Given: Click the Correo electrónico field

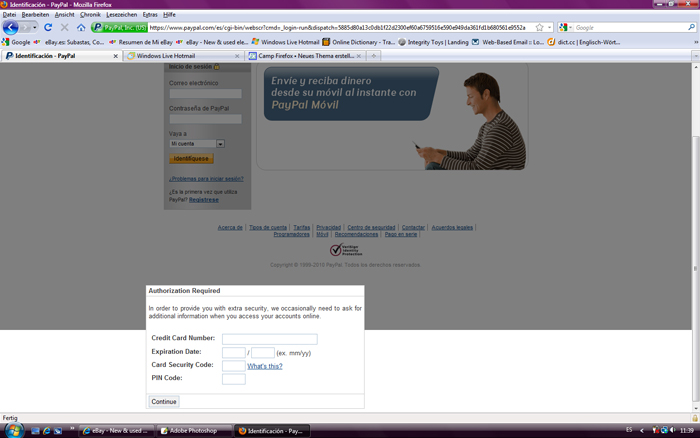Looking at the screenshot, I should pos(205,93).
